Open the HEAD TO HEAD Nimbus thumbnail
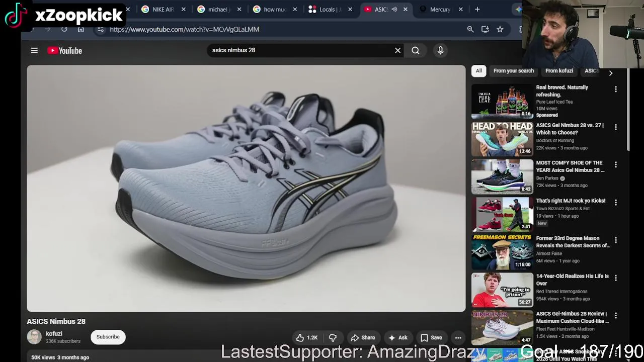This screenshot has height=362, width=644. [x=502, y=139]
